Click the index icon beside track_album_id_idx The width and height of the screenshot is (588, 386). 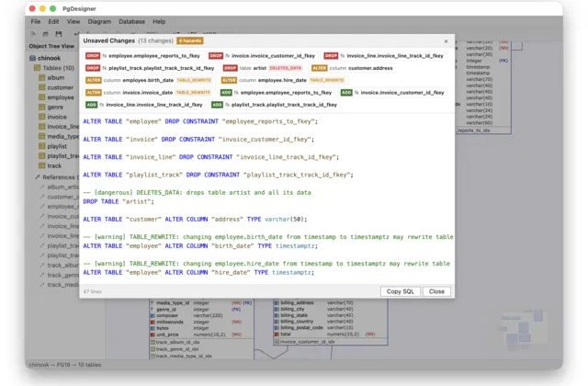(x=153, y=342)
